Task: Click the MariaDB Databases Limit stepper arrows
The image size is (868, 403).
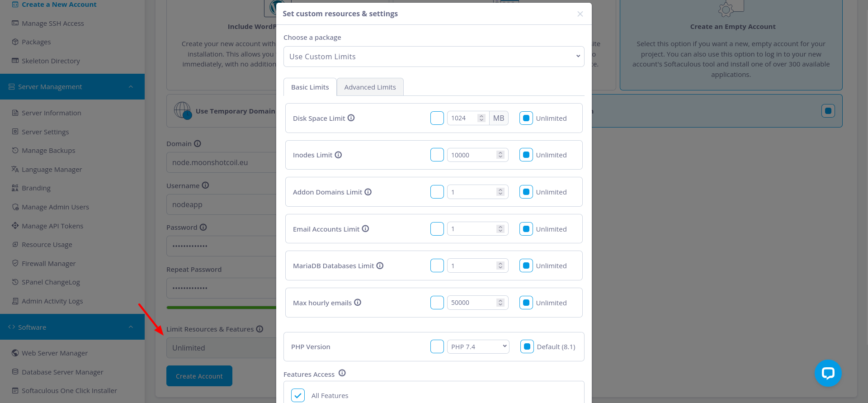Action: (500, 266)
